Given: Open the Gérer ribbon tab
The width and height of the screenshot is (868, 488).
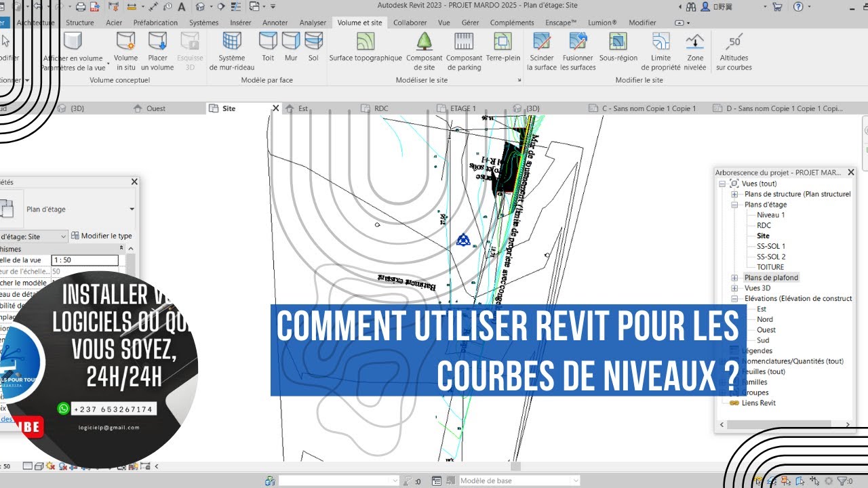Looking at the screenshot, I should coord(471,22).
